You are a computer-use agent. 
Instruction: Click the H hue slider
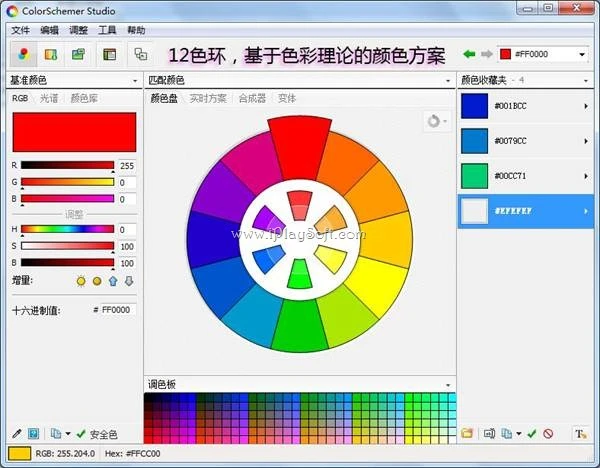click(x=67, y=229)
